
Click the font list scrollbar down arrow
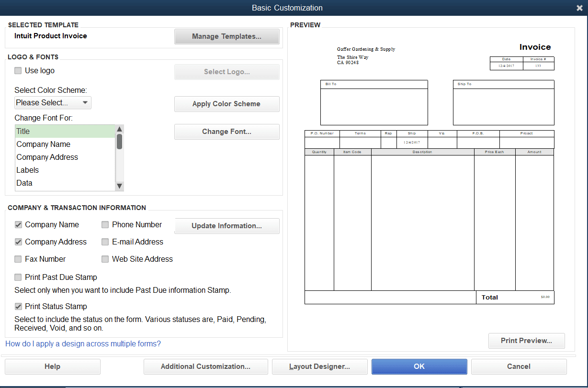coord(119,186)
